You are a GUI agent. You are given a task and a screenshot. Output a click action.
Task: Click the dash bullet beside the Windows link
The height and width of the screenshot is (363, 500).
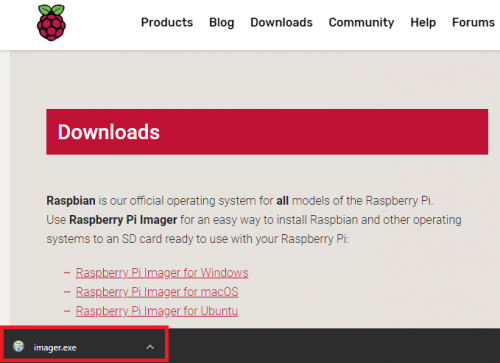pyautogui.click(x=67, y=273)
